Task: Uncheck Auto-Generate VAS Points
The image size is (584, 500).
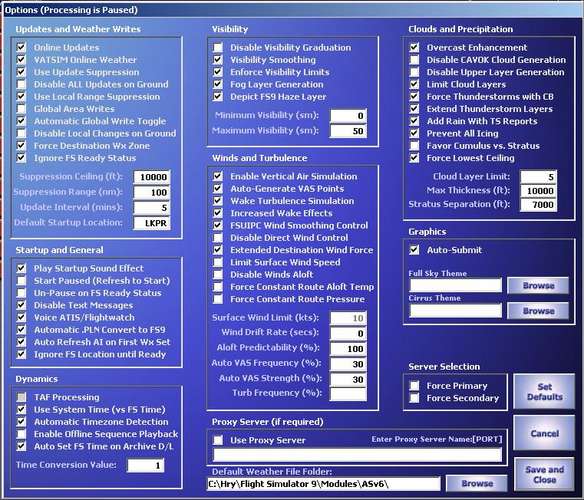Action: click(x=218, y=189)
